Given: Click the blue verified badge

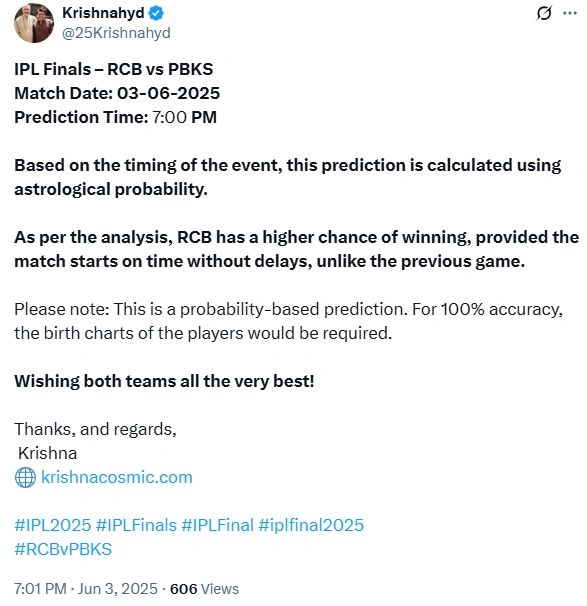Looking at the screenshot, I should click(x=156, y=13).
